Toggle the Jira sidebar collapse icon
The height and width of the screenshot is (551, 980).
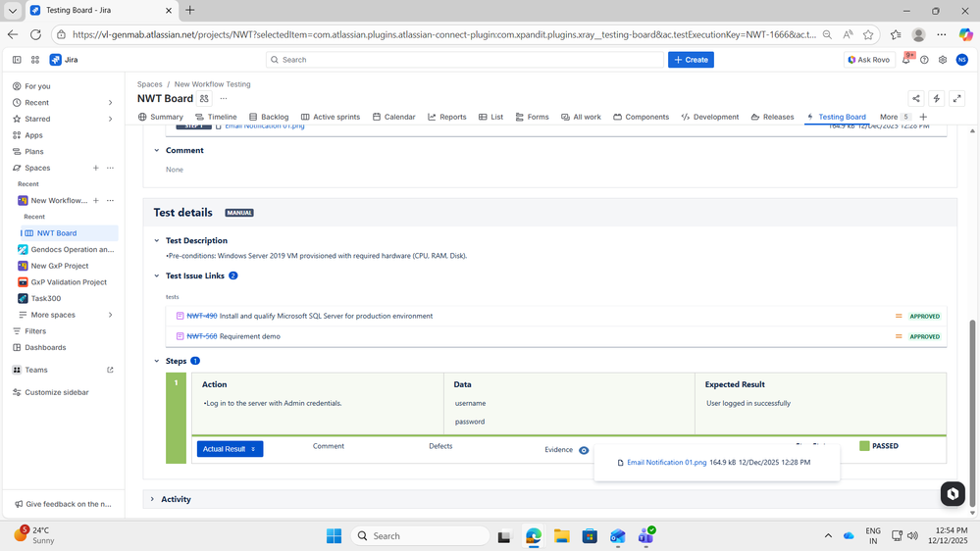(17, 60)
